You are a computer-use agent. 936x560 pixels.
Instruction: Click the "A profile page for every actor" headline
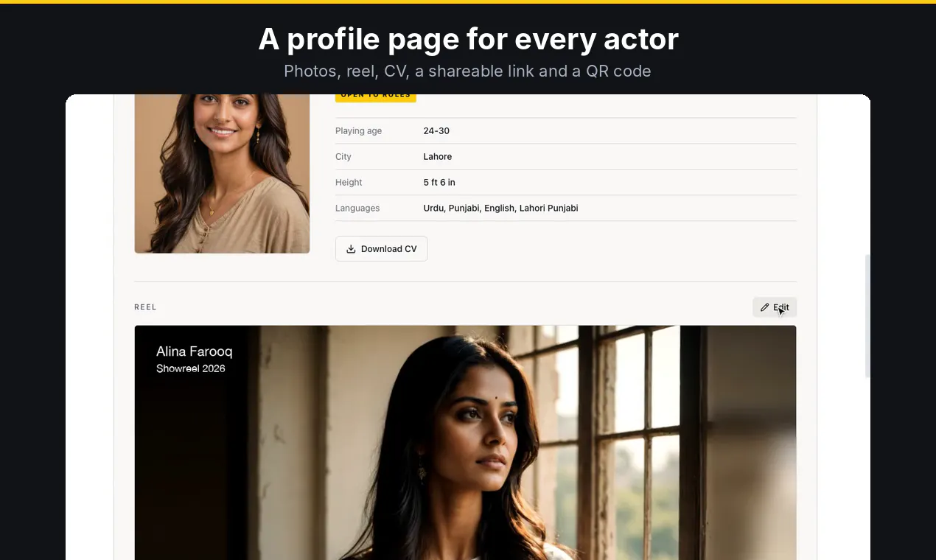click(468, 39)
